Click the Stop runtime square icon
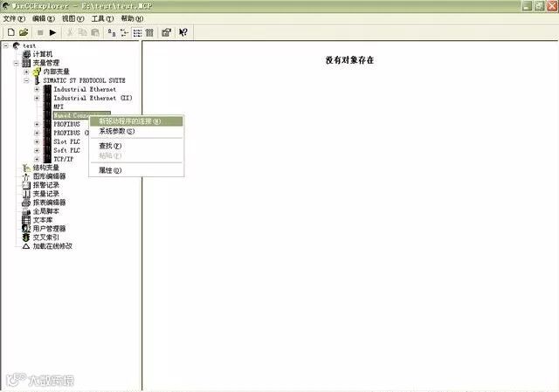The height and width of the screenshot is (392, 559). (40, 33)
